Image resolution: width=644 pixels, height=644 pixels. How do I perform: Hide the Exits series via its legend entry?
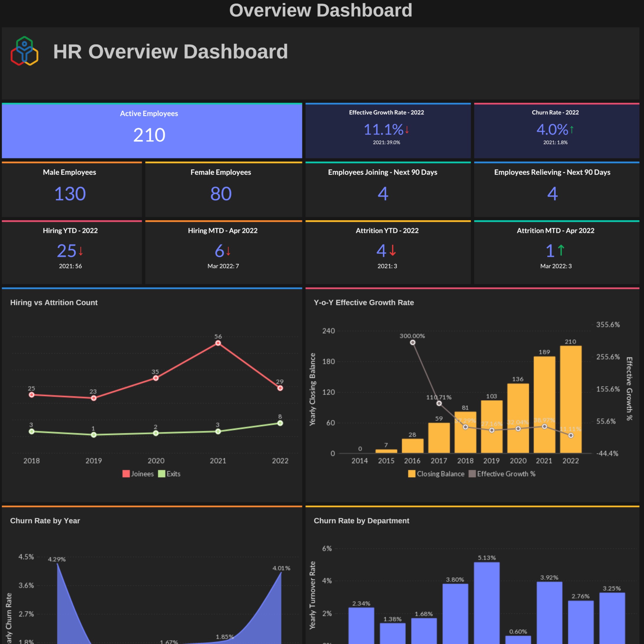[170, 474]
